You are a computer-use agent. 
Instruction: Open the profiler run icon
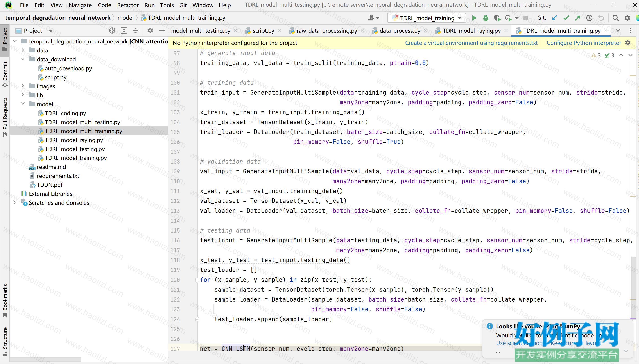(508, 18)
